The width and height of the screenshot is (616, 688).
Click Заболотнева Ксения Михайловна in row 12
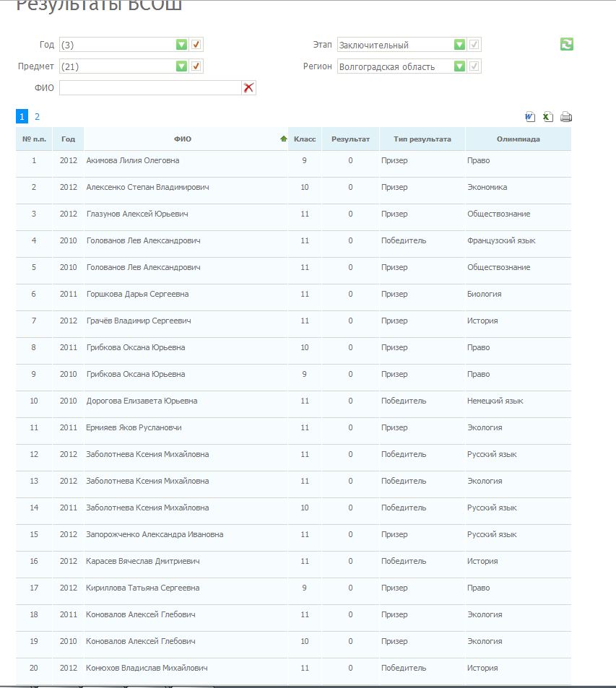(x=147, y=455)
